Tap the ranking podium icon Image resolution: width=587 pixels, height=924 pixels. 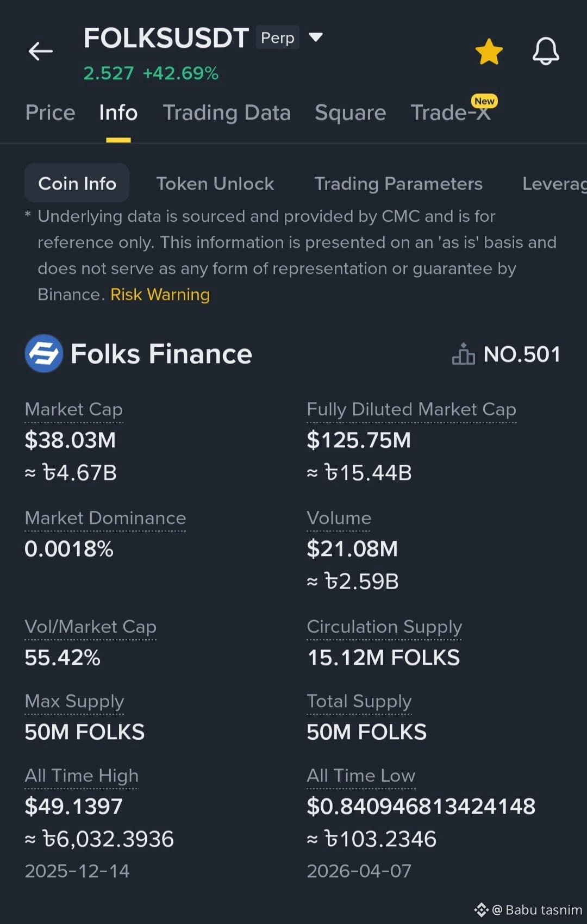pyautogui.click(x=463, y=354)
